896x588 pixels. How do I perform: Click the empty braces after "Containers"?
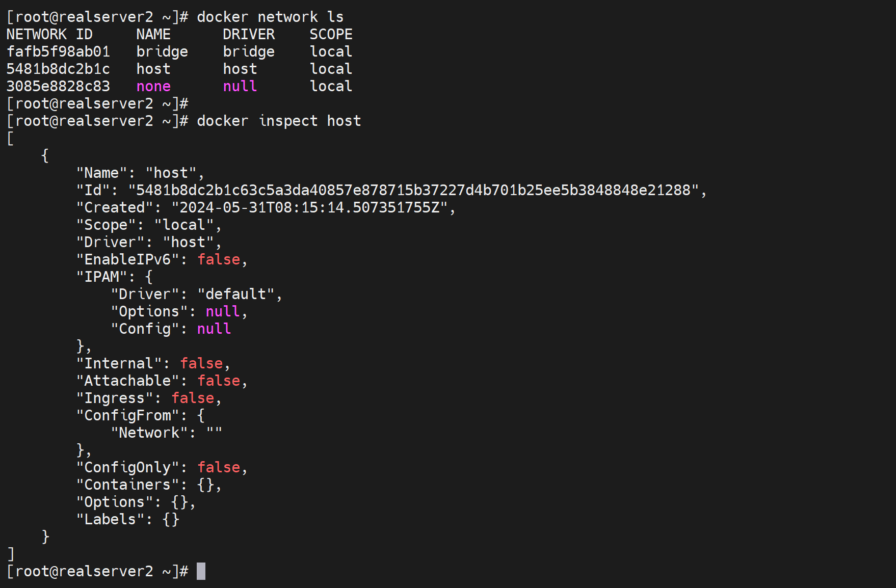coord(205,485)
